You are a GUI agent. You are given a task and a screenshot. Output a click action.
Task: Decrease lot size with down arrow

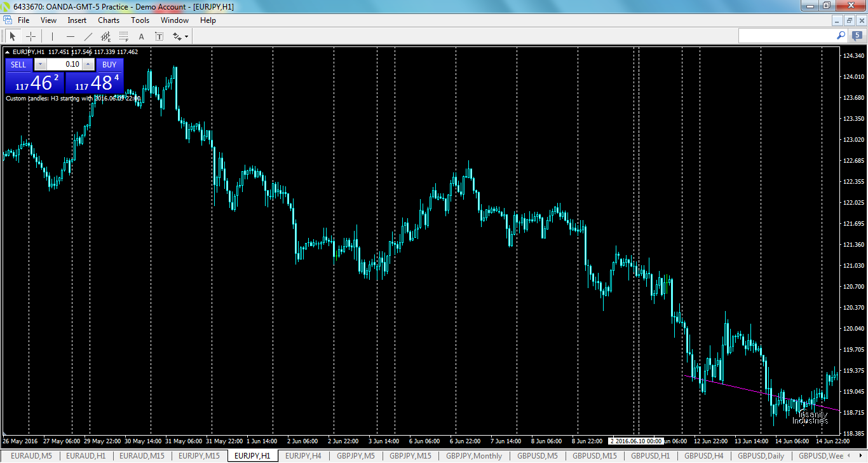(x=40, y=64)
